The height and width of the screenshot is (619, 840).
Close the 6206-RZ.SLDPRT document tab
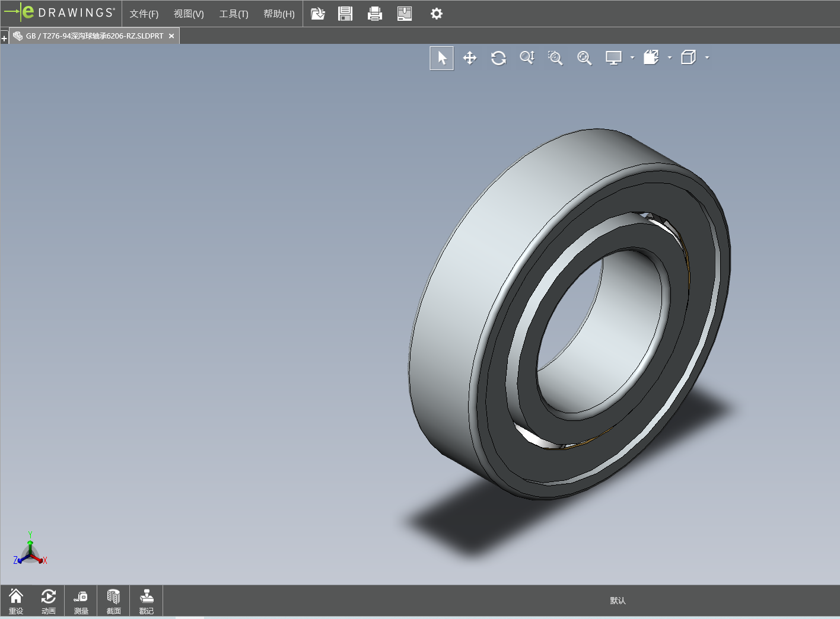171,36
